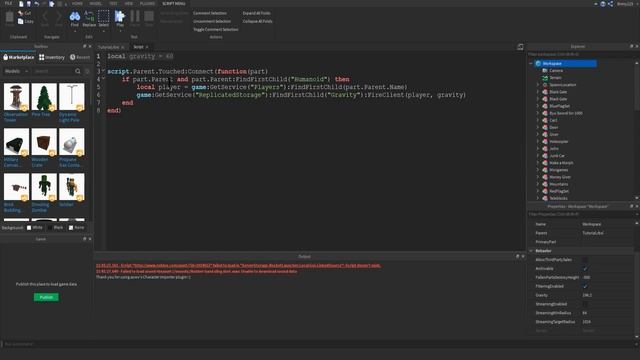Open the FILE menu
The image size is (640, 360).
point(8,3)
